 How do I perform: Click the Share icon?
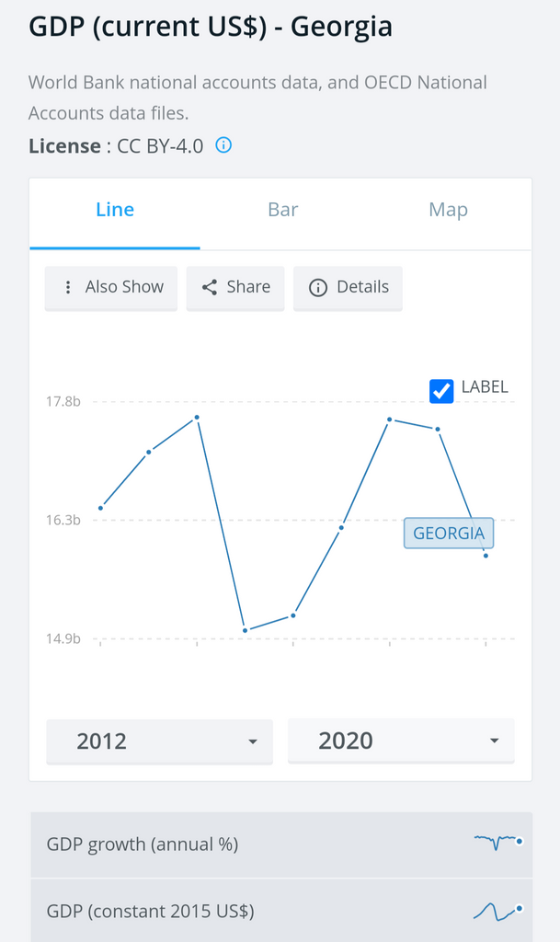tap(210, 287)
